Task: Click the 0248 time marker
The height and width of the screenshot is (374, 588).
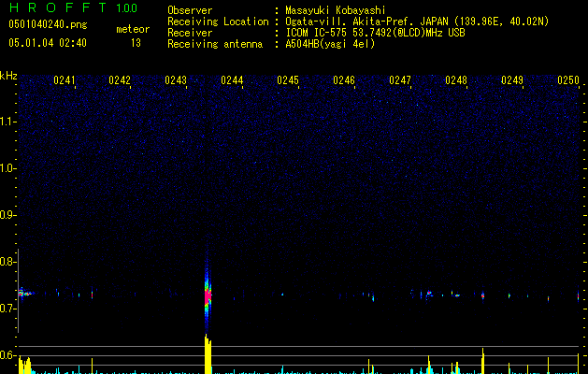Action: click(x=456, y=80)
